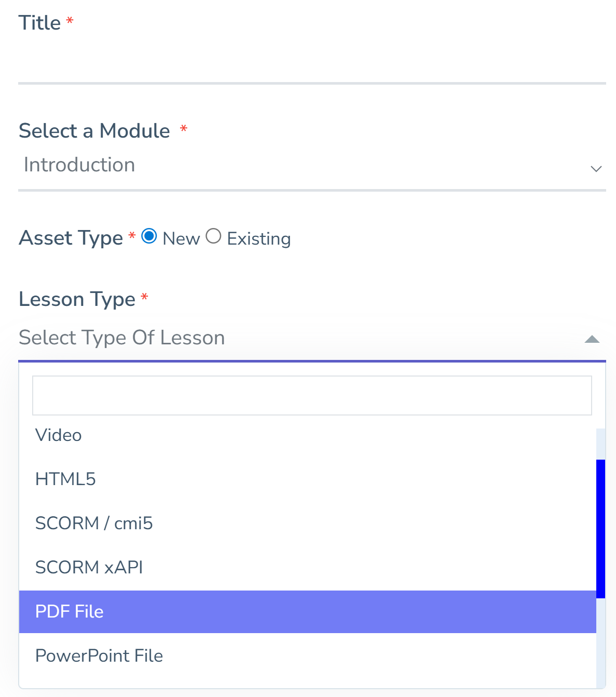Click the blue scrollbar thumb in the list
Viewport: 616px width, 697px height.
click(600, 529)
